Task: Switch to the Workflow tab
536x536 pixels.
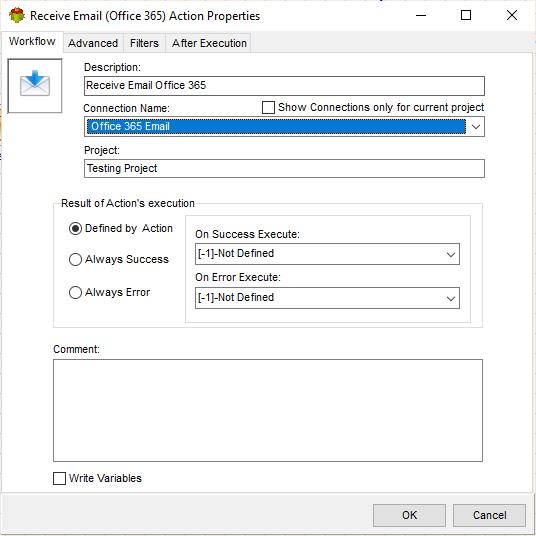Action: (32, 41)
